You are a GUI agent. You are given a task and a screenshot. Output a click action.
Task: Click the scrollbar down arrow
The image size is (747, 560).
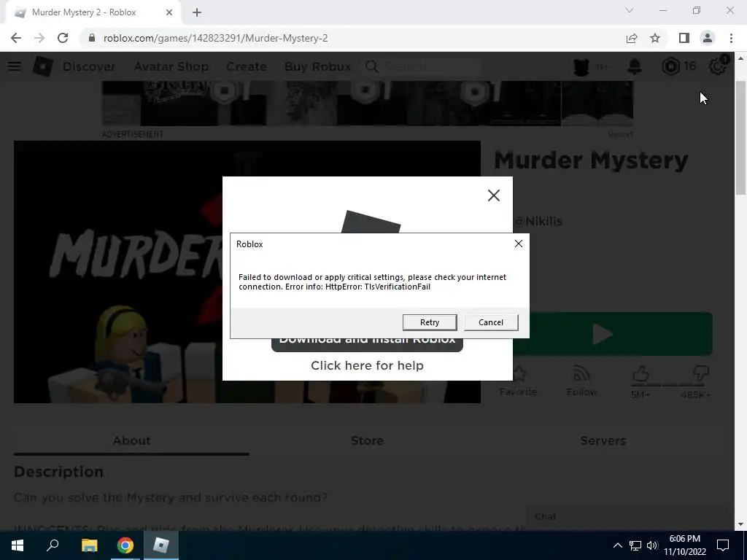pyautogui.click(x=740, y=524)
